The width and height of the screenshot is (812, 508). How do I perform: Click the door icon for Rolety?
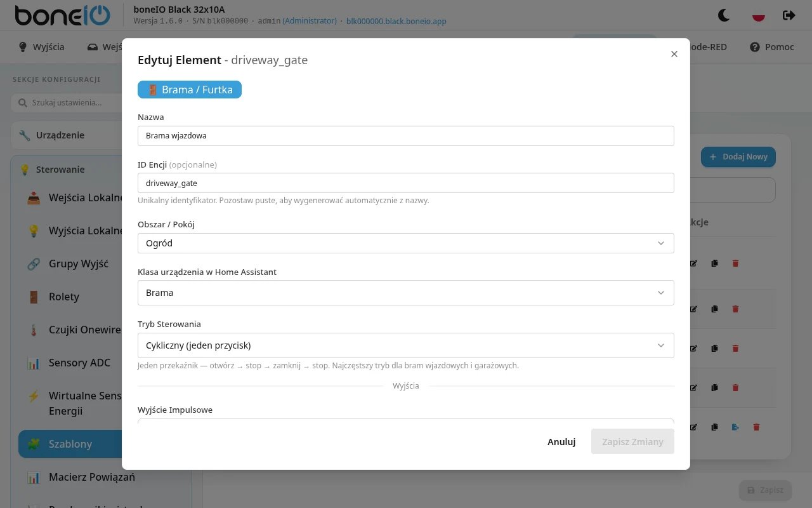pyautogui.click(x=34, y=297)
